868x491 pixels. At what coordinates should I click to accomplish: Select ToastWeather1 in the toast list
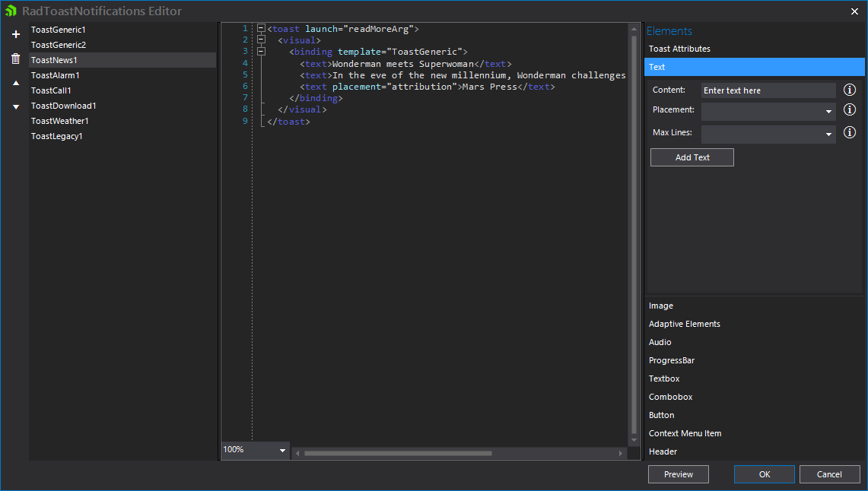click(x=60, y=120)
